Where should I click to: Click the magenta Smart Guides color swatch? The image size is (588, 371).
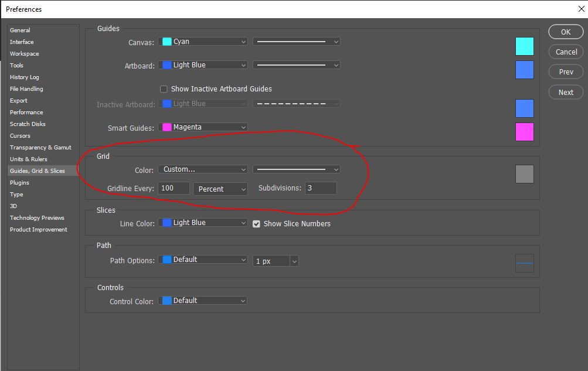coord(524,132)
